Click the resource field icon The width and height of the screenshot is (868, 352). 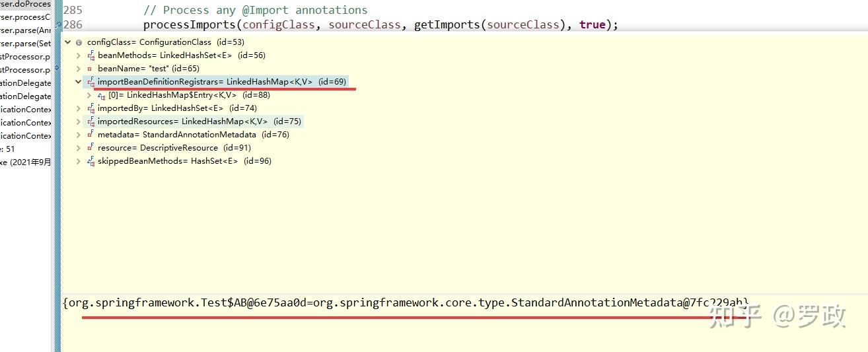point(90,148)
